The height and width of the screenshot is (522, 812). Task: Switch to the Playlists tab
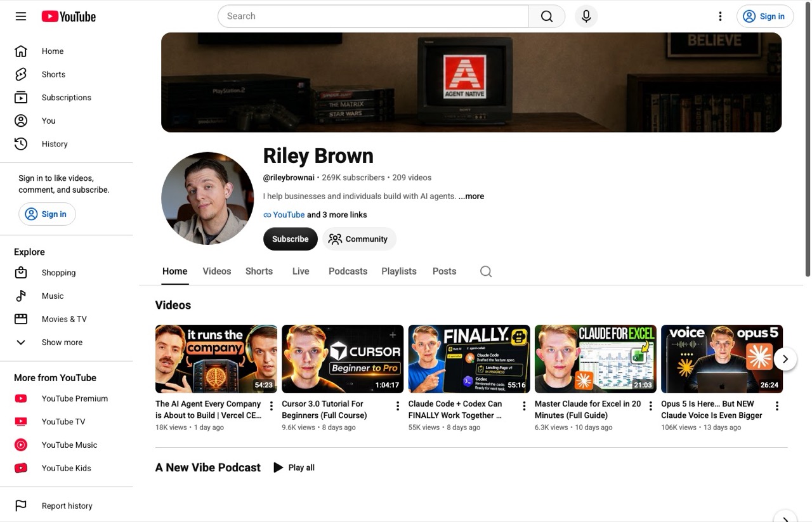tap(399, 271)
